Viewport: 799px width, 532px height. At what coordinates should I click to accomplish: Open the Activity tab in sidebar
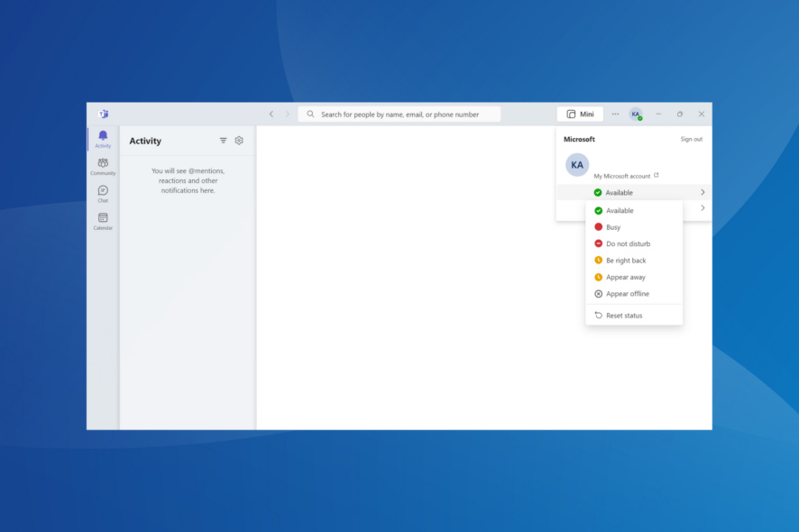click(x=103, y=139)
